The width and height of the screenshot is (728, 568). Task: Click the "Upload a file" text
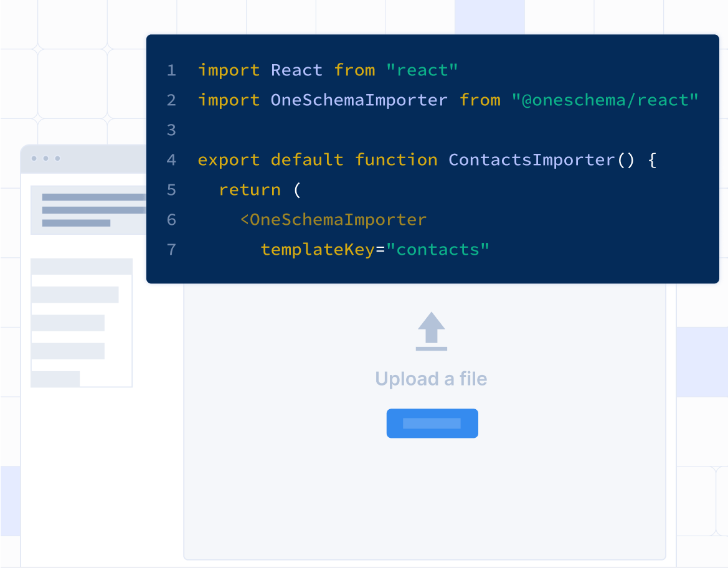[x=432, y=379]
